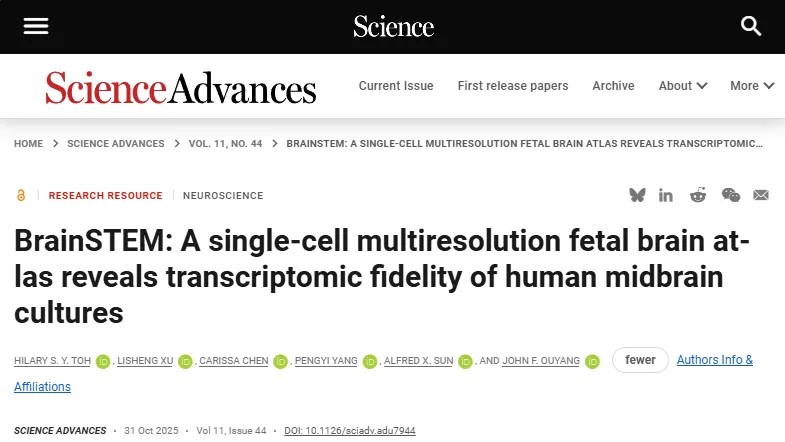
Task: Open ORCID icon beside Hilary S. Y. Toh
Action: 102,361
